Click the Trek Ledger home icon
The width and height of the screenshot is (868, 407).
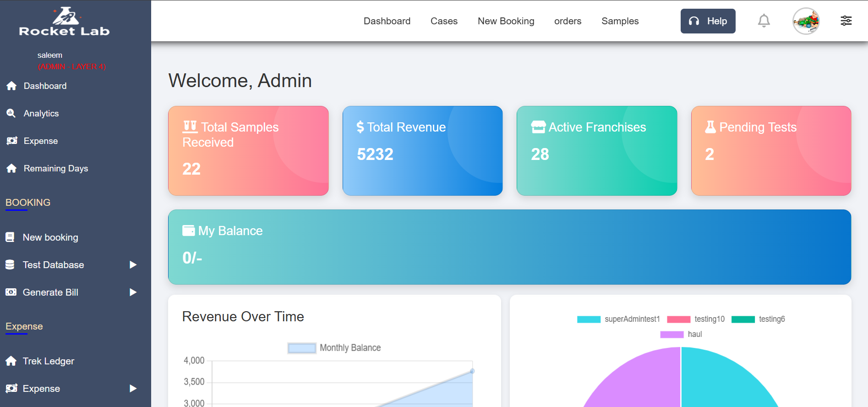click(11, 361)
